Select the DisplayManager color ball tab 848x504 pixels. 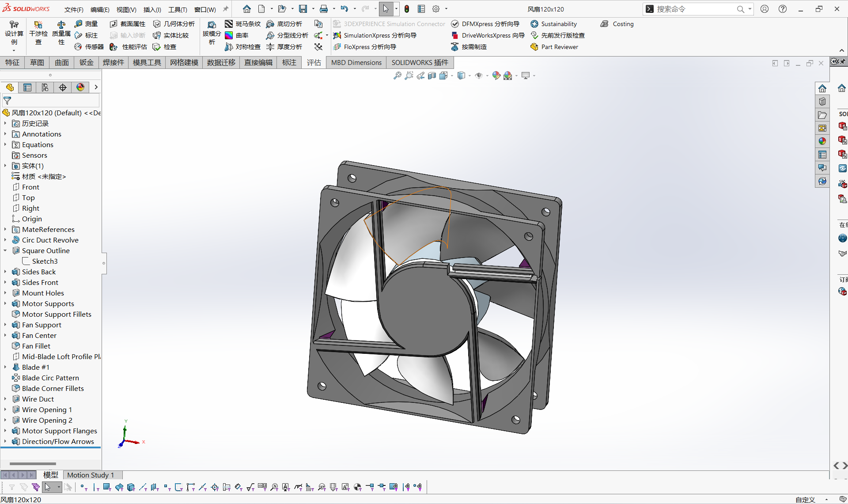(x=80, y=87)
